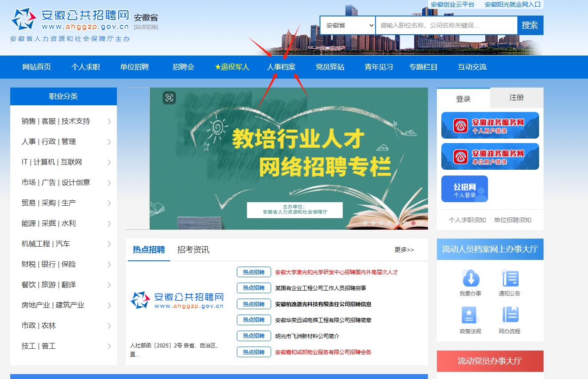Click 安徽政务服务网 单位用户登录 banner

pyautogui.click(x=490, y=156)
